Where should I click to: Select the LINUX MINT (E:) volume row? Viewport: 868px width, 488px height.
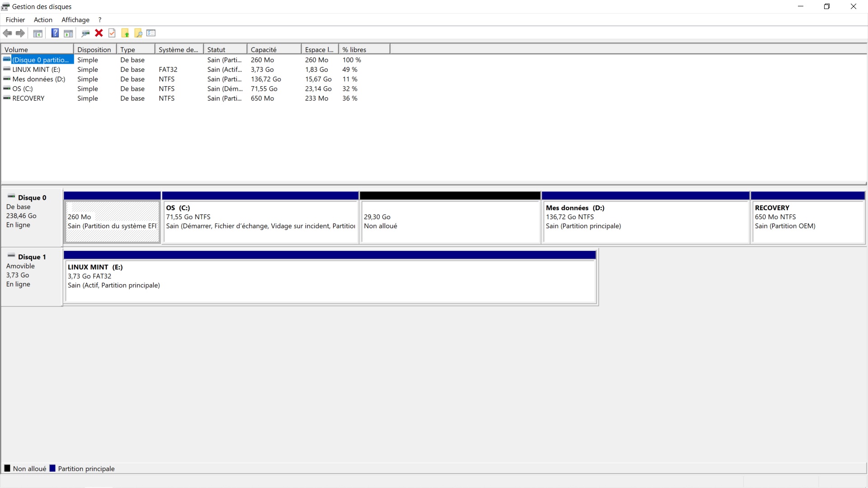(x=36, y=70)
